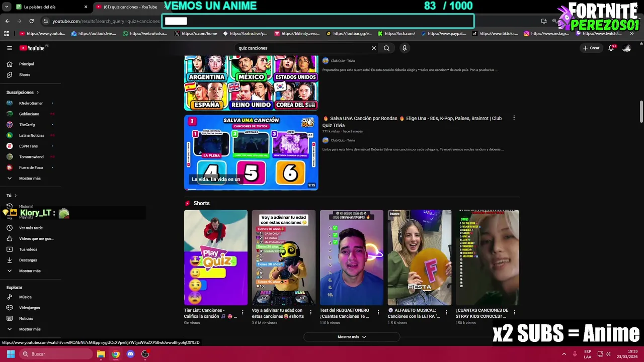The width and height of the screenshot is (644, 362).
Task: Open the Chrome apps grid in bookmarks bar
Action: [x=7, y=34]
